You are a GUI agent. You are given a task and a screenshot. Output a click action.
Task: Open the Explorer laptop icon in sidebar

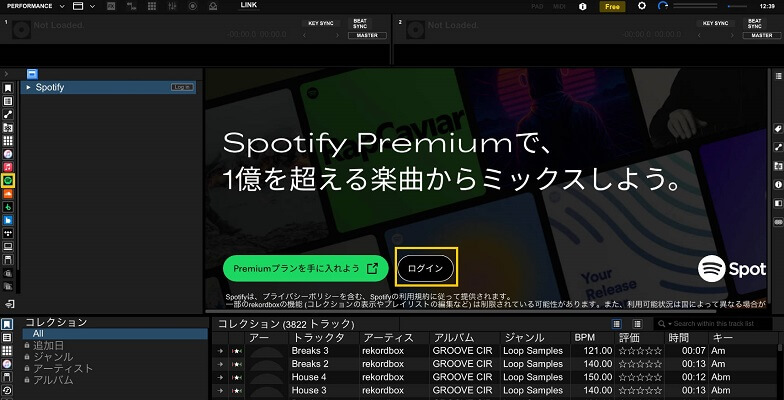[x=8, y=246]
